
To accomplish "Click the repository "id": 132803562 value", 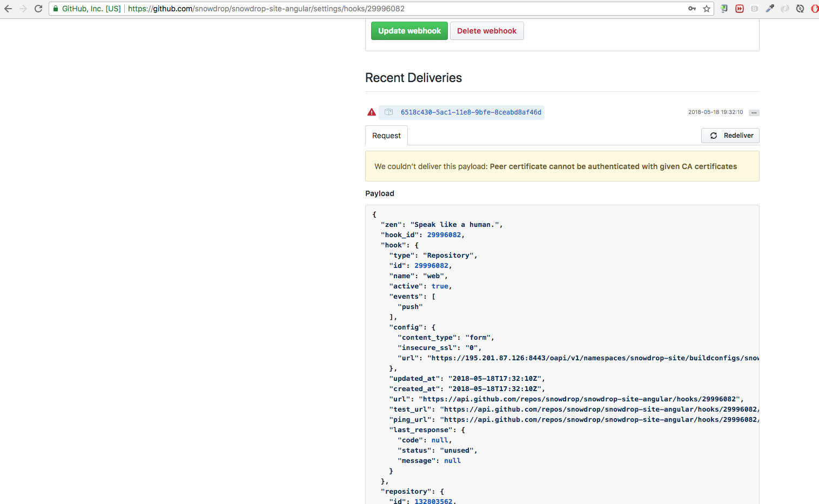I will pyautogui.click(x=433, y=501).
